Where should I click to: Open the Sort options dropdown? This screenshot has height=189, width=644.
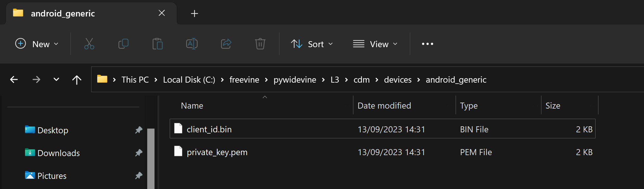click(312, 44)
